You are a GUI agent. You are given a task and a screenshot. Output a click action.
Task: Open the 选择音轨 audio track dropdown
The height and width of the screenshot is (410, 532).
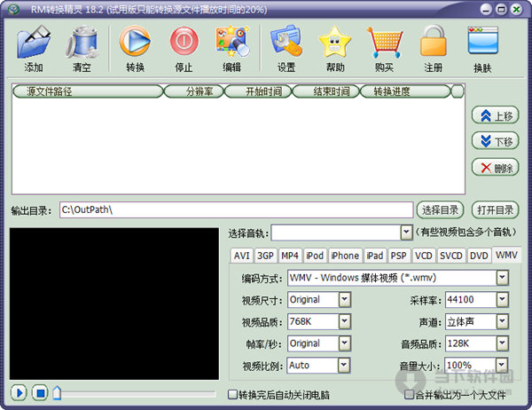coord(406,233)
